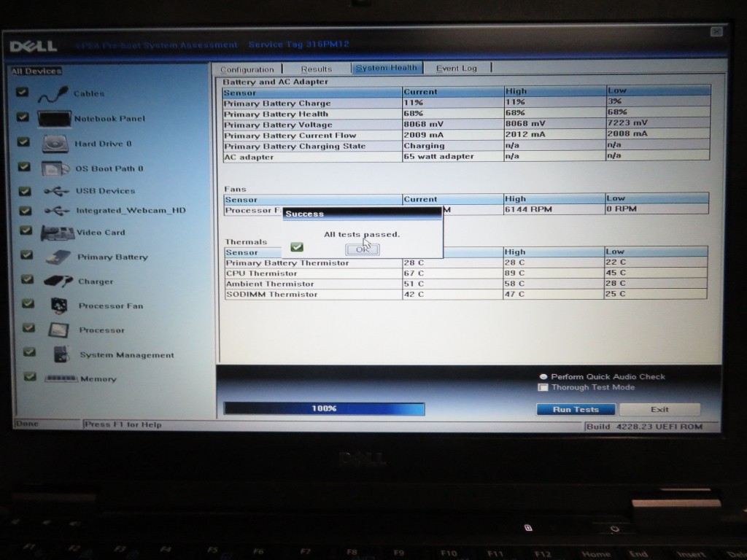Click the Primary Battery Charge row label
The width and height of the screenshot is (747, 560).
(276, 104)
